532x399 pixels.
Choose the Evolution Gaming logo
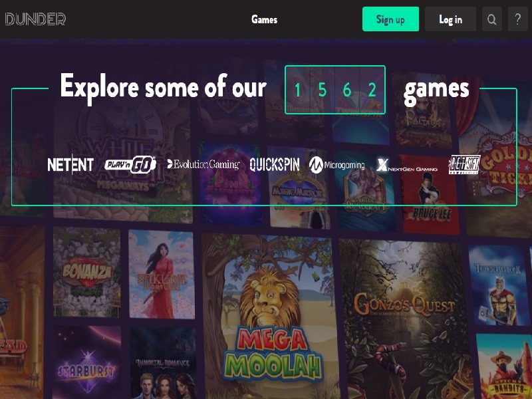pos(203,164)
